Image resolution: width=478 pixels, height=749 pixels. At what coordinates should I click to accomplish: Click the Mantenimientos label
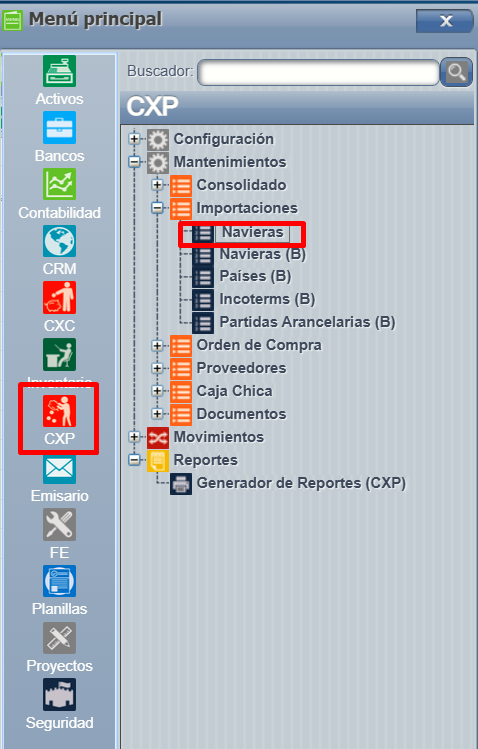[230, 162]
